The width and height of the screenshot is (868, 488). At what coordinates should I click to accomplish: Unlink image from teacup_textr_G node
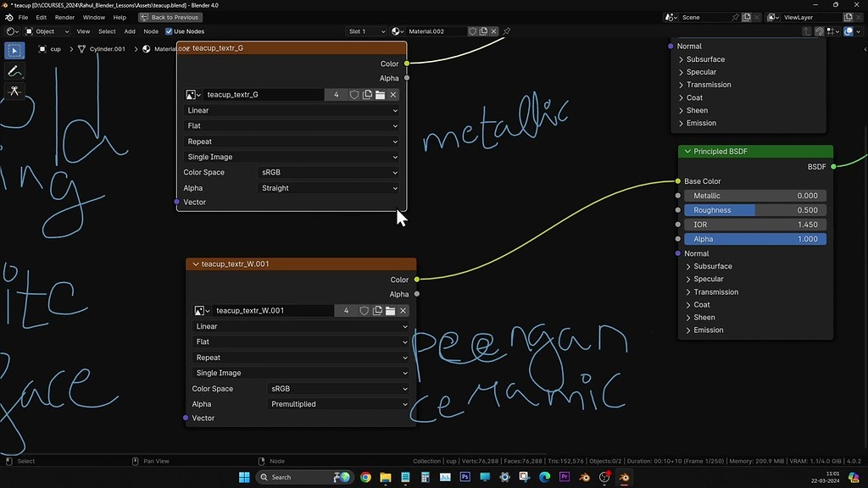[393, 95]
